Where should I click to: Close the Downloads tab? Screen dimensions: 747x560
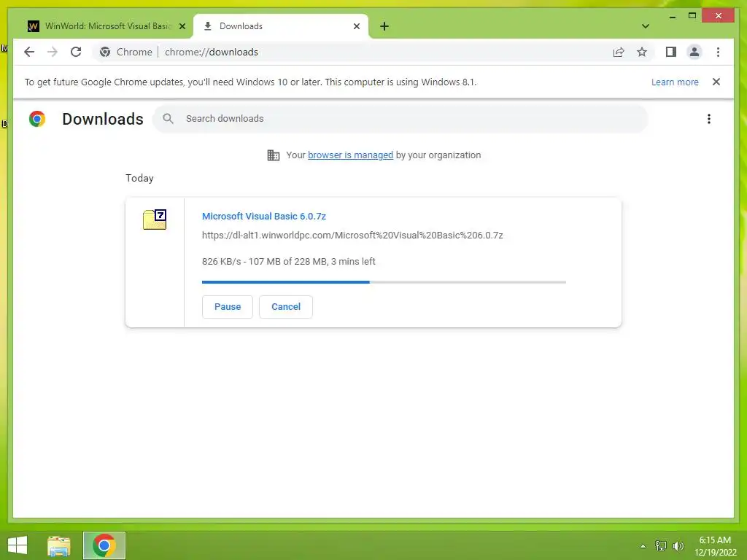pos(356,26)
